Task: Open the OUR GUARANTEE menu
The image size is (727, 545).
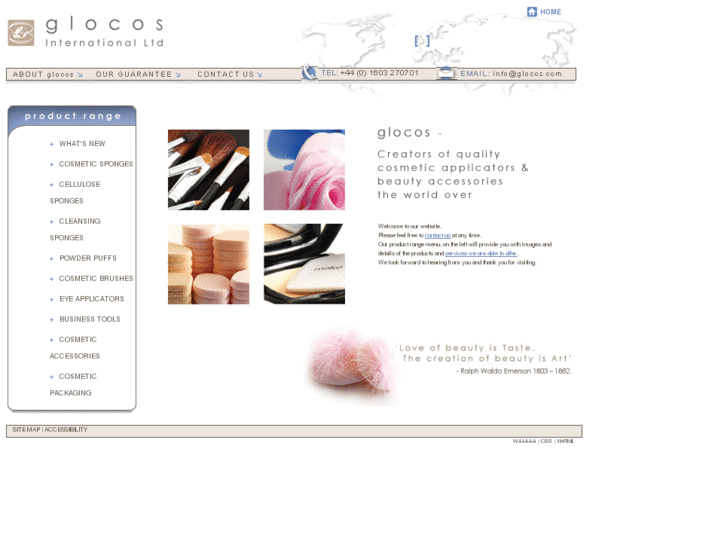Action: pyautogui.click(x=134, y=74)
